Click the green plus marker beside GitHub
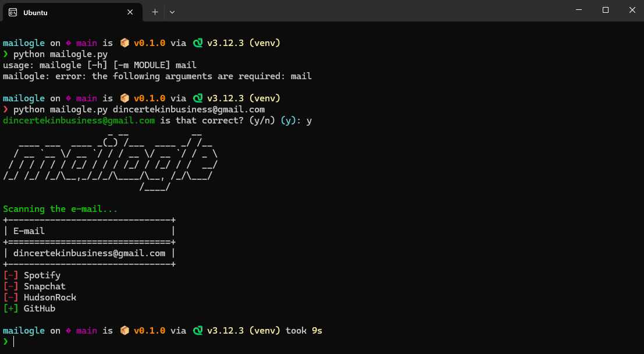This screenshot has height=354, width=644. point(10,309)
